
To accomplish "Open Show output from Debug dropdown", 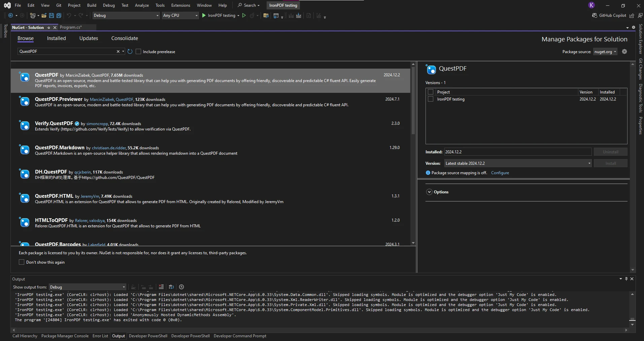I will pos(88,287).
